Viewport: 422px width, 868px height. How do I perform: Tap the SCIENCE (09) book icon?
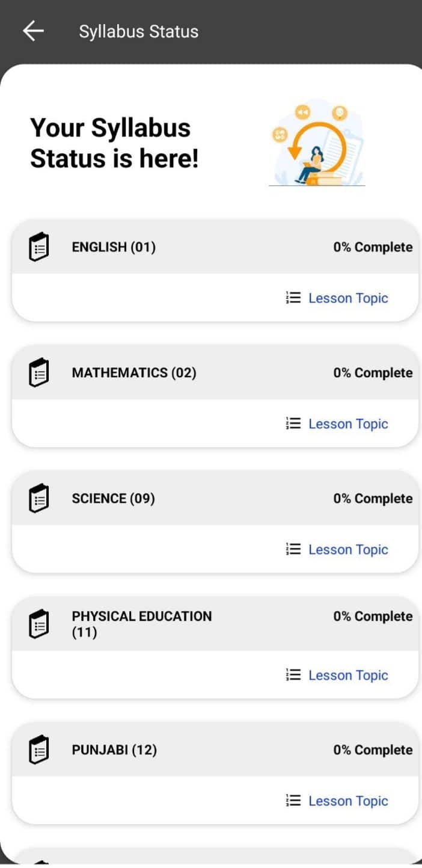[x=38, y=498]
